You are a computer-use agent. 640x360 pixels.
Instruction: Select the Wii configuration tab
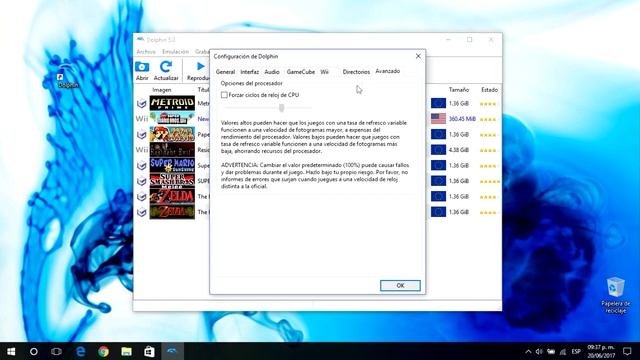point(324,72)
